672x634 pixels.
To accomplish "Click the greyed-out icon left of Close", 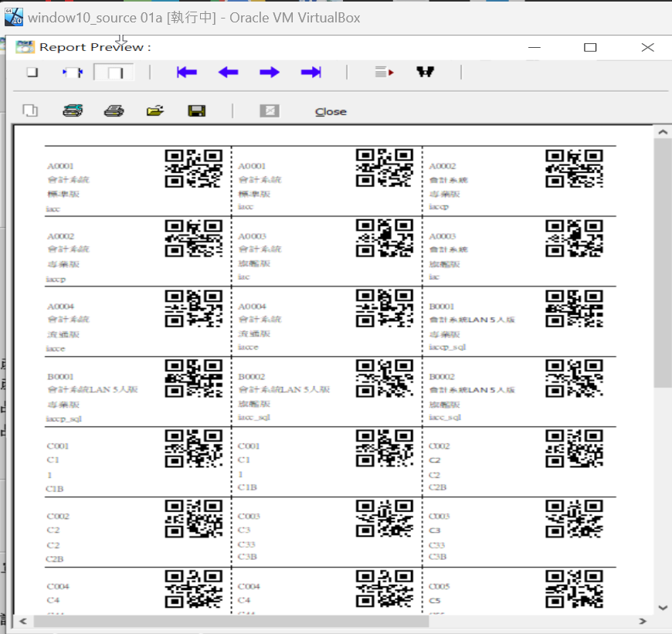I will [270, 111].
